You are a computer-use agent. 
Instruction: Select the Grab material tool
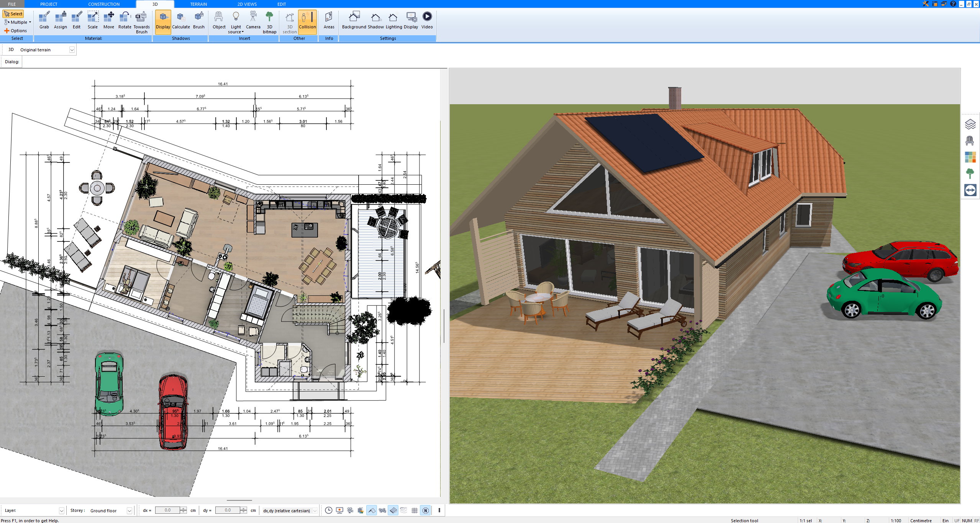click(44, 20)
